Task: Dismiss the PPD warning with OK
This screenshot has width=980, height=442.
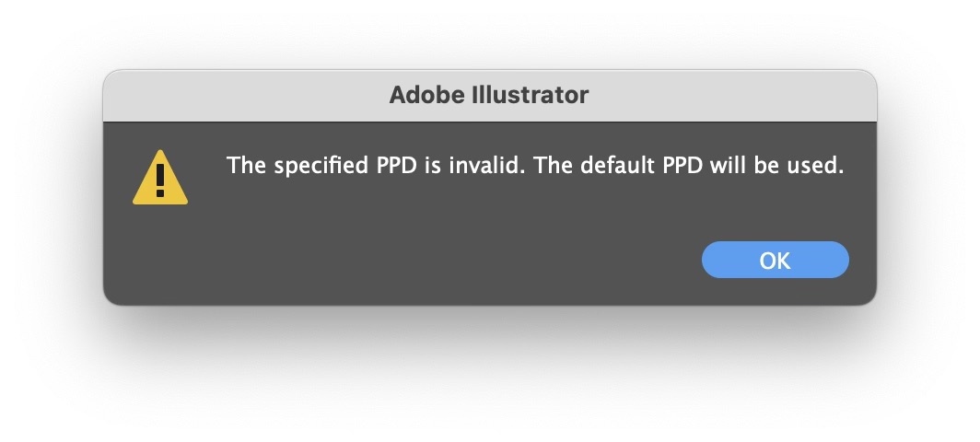Action: [775, 261]
